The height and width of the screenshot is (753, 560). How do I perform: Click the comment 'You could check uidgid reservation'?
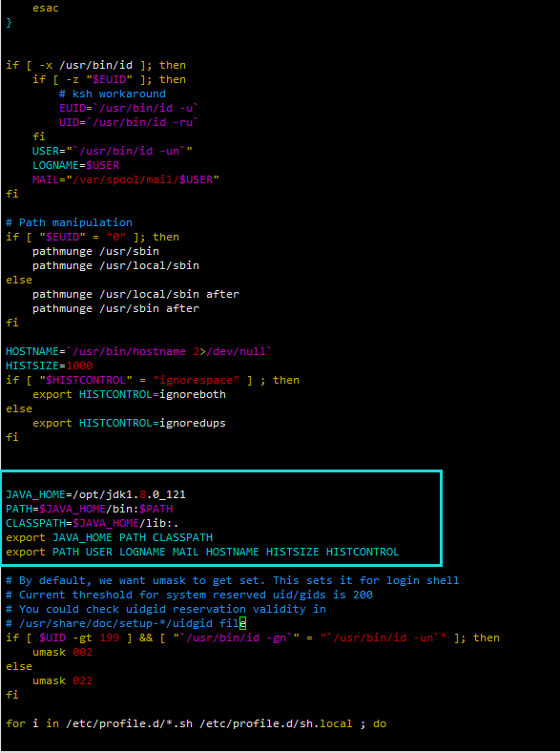click(x=166, y=609)
